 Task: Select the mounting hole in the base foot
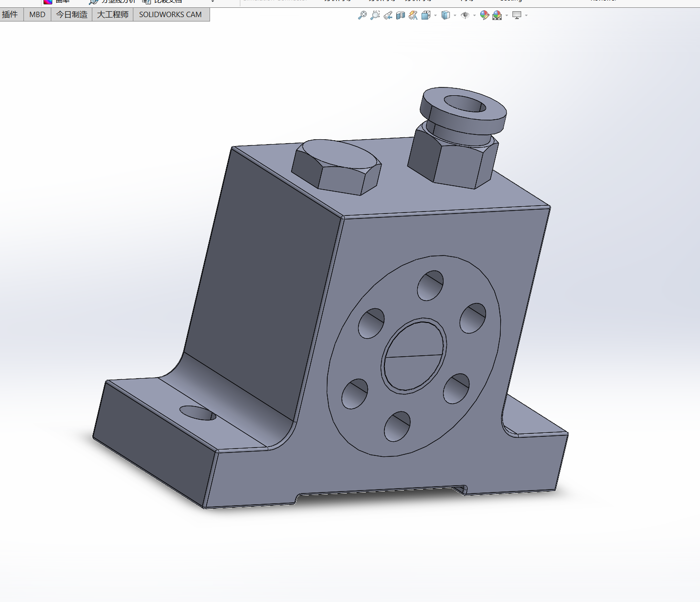(198, 413)
